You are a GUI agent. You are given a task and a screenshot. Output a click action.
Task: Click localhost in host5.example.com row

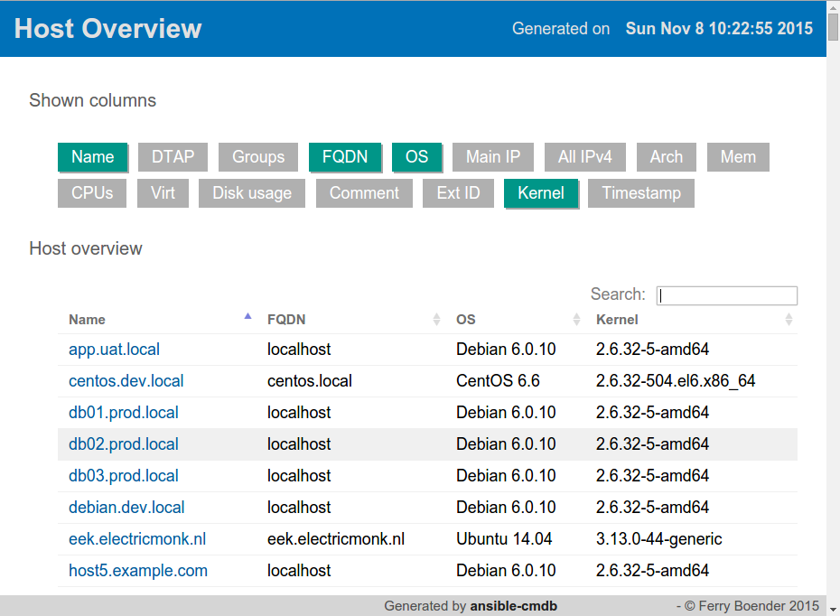click(299, 571)
